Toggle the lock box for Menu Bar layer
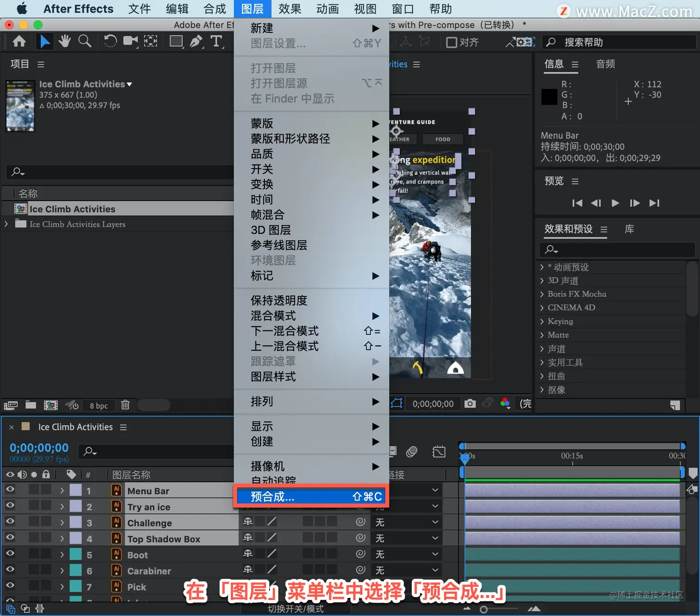Screen dimensions: 700x616 tap(46, 490)
